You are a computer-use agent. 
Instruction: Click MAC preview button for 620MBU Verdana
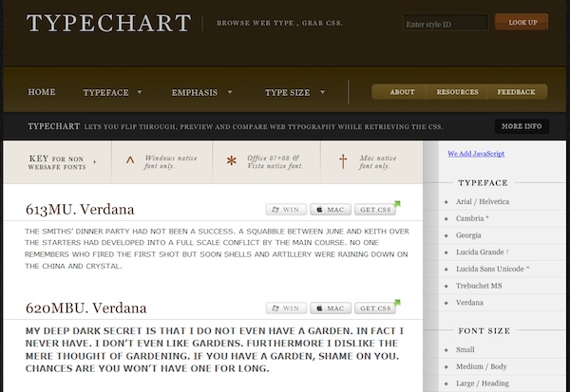pyautogui.click(x=331, y=308)
